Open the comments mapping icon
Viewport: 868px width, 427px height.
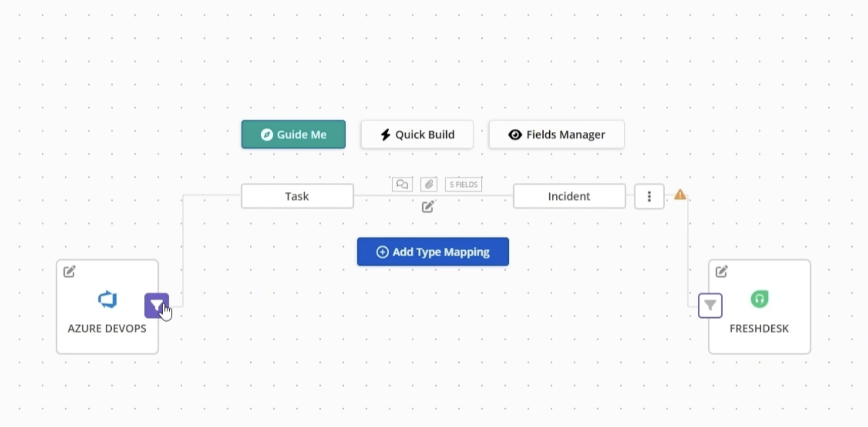click(402, 184)
